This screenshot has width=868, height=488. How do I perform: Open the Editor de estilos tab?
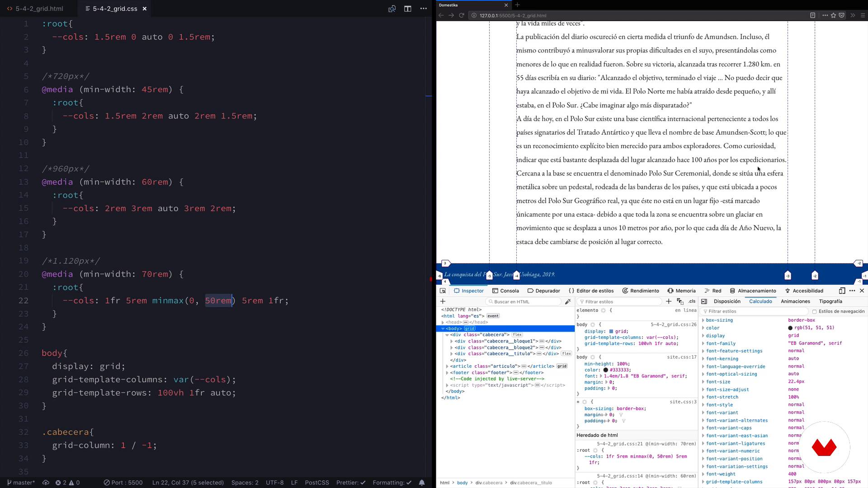click(x=591, y=291)
